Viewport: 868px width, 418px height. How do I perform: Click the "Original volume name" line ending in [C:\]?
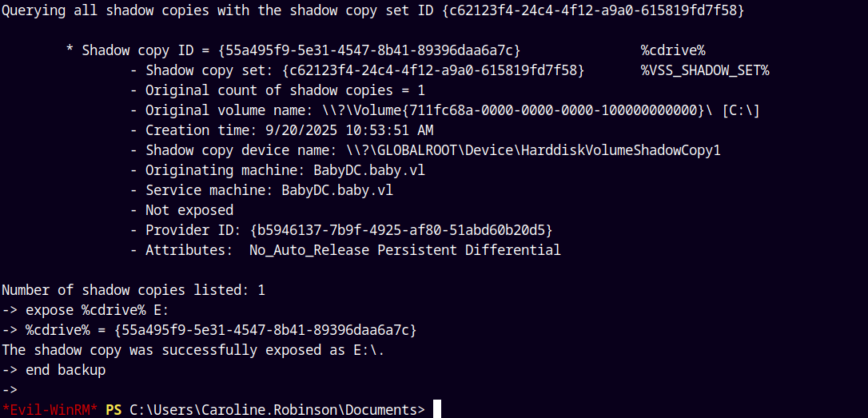[x=444, y=110]
